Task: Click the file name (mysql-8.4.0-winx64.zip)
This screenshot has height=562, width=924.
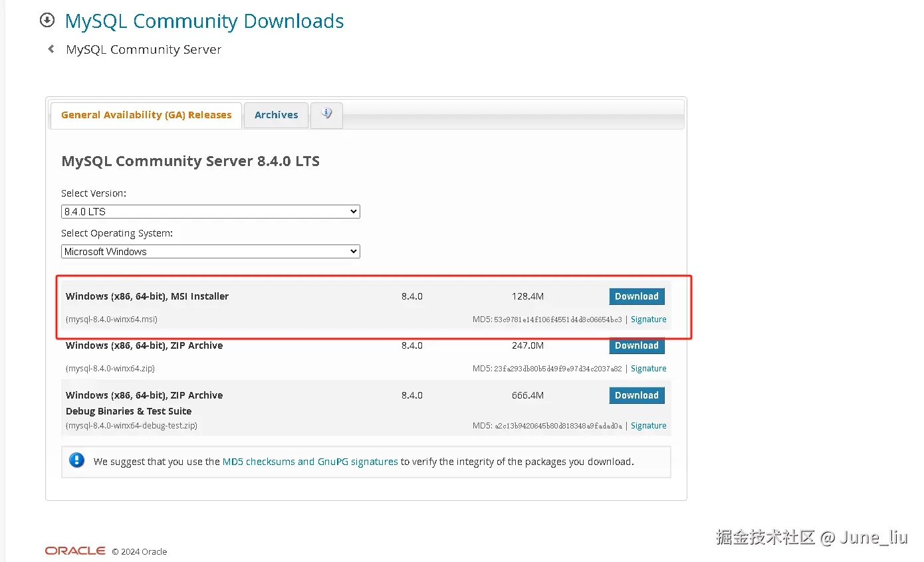Action: tap(110, 369)
